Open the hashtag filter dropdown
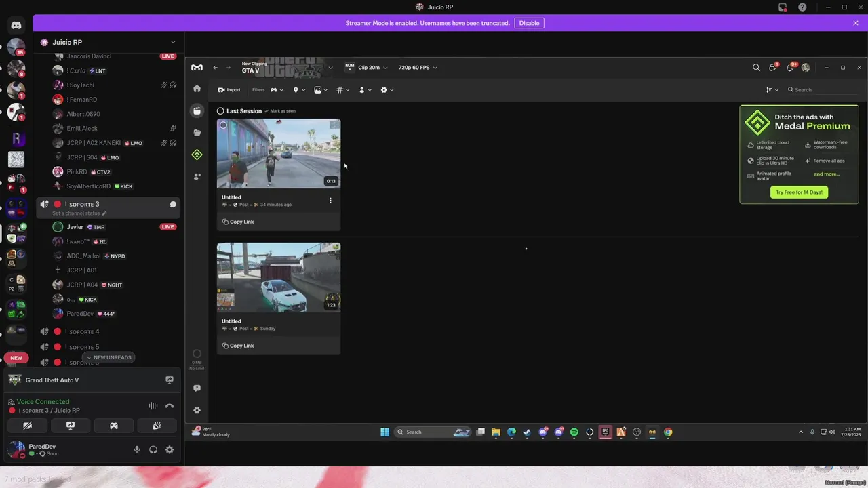 coord(343,90)
